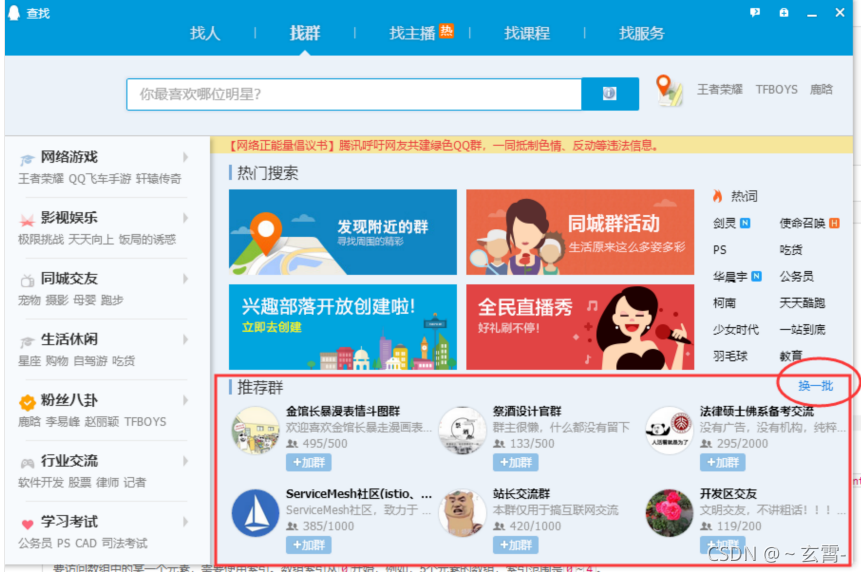
Task: Open 同城群活动 banner
Action: click(x=580, y=232)
